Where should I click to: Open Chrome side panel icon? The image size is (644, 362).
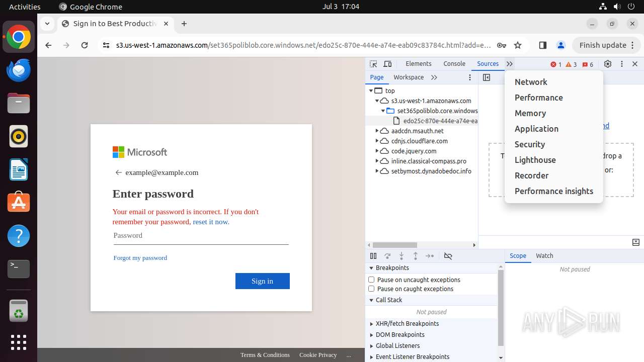[542, 45]
